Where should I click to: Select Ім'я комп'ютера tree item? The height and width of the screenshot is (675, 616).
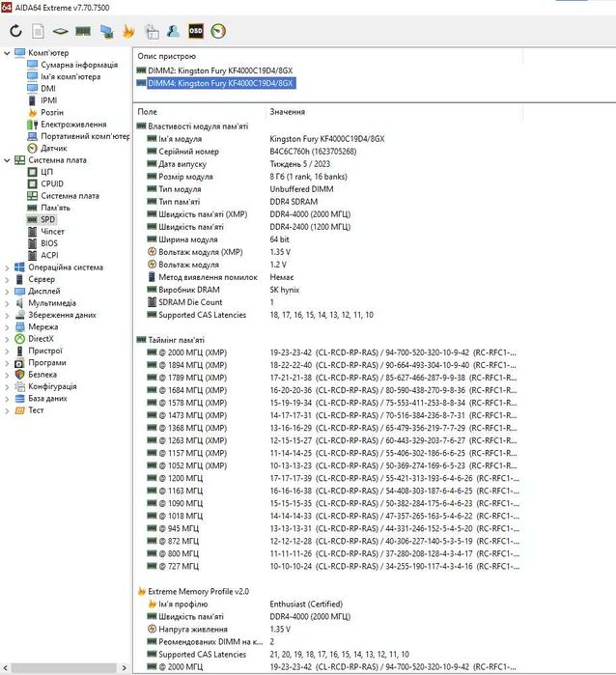(70, 76)
